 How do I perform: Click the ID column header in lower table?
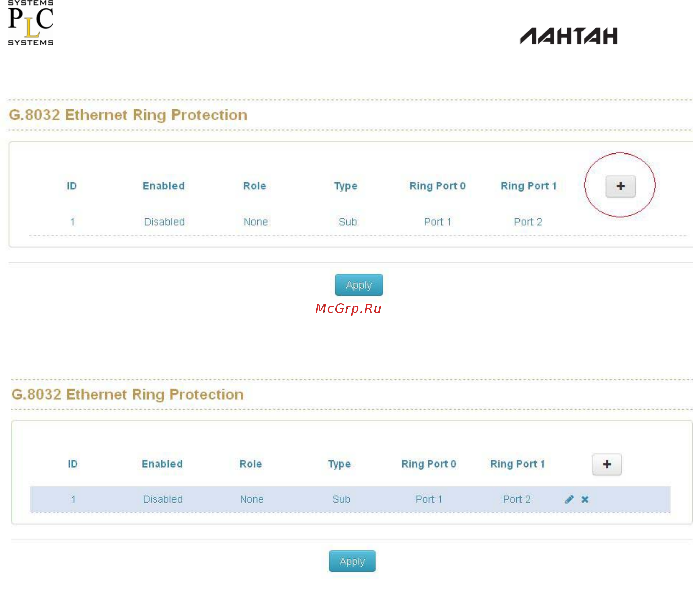click(73, 464)
